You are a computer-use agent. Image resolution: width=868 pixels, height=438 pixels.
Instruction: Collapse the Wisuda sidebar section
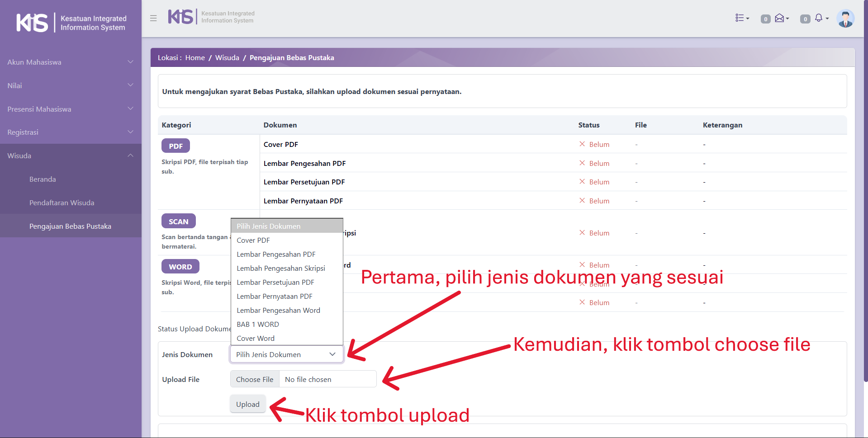(71, 155)
